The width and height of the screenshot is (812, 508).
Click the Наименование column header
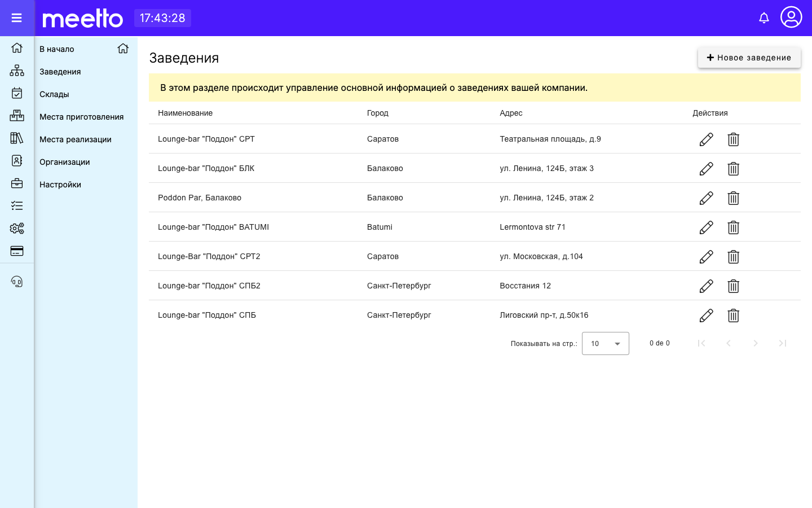pyautogui.click(x=185, y=113)
